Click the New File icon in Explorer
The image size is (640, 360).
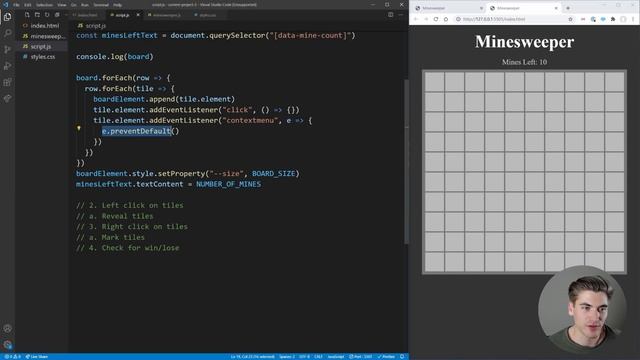pyautogui.click(x=27, y=15)
